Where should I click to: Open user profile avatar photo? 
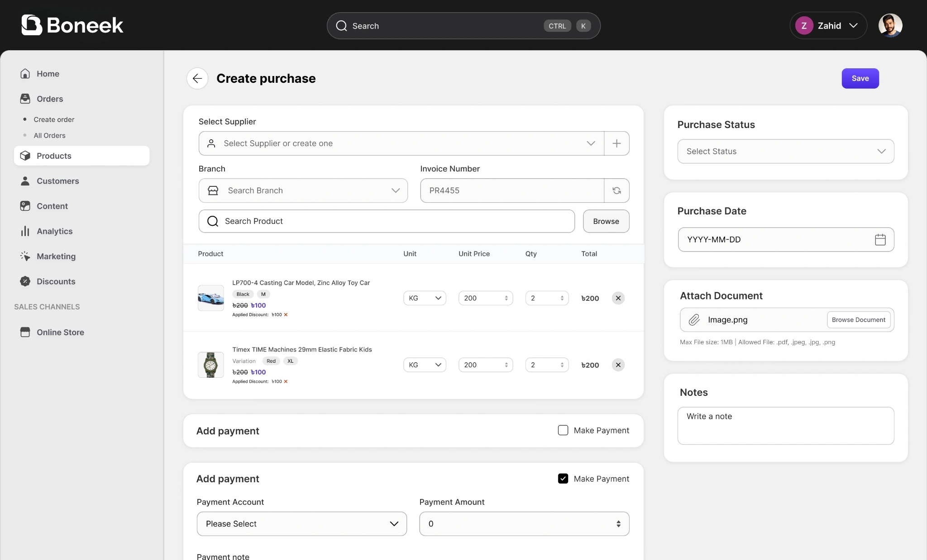pos(890,26)
